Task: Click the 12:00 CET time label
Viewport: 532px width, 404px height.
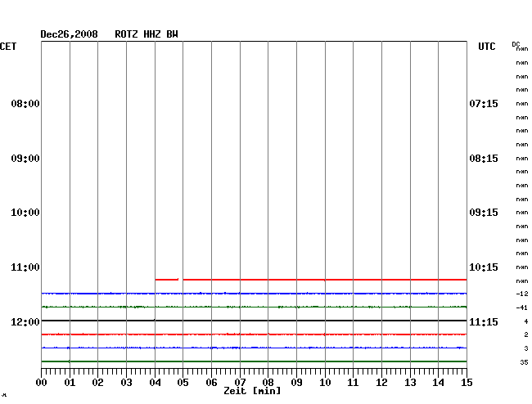Action: [x=25, y=321]
